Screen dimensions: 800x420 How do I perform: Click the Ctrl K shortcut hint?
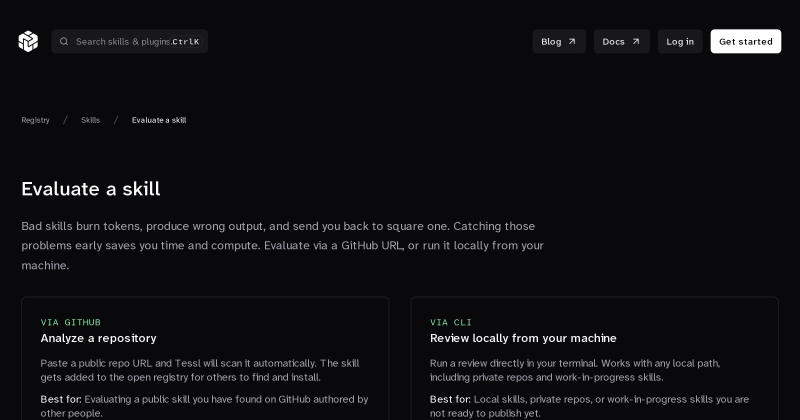point(186,42)
